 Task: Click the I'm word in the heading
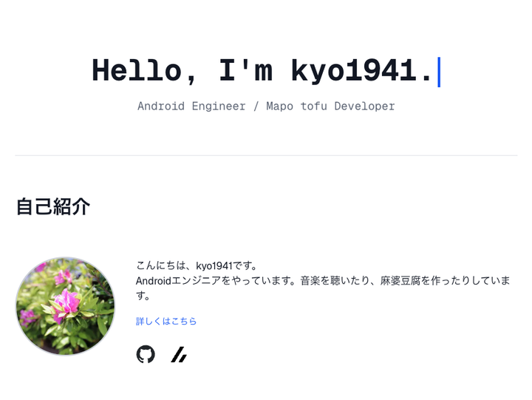(245, 70)
